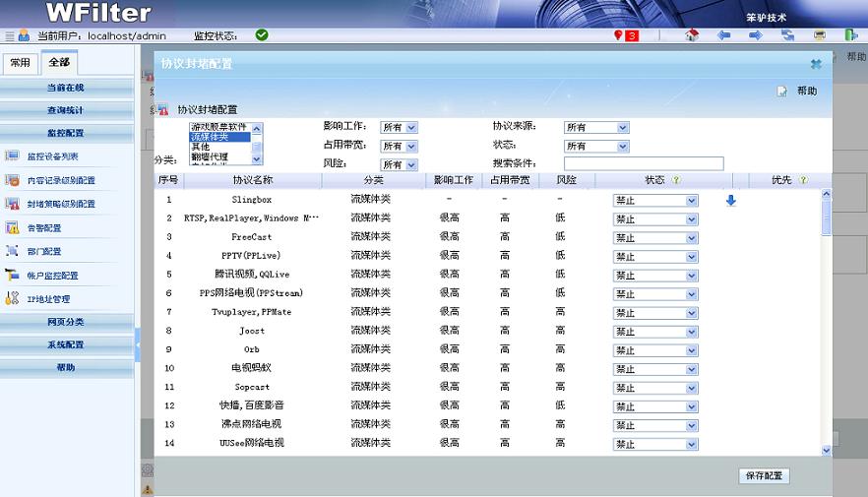Click the red alert icon with count 3
868x497 pixels.
(626, 35)
